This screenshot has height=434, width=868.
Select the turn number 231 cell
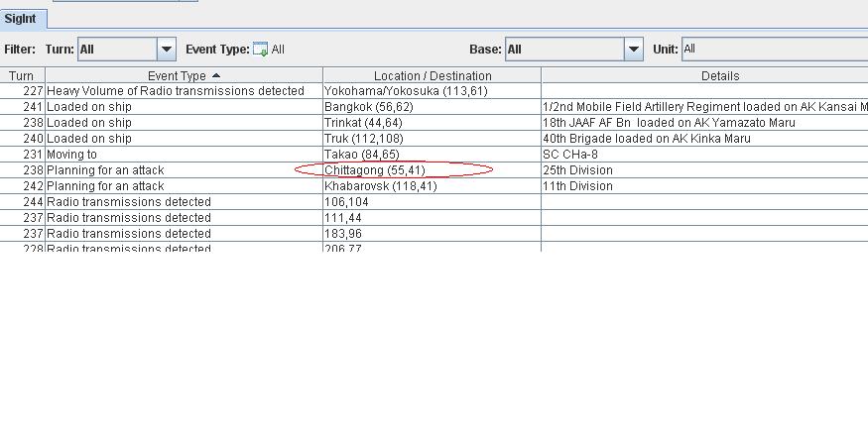tap(22, 155)
